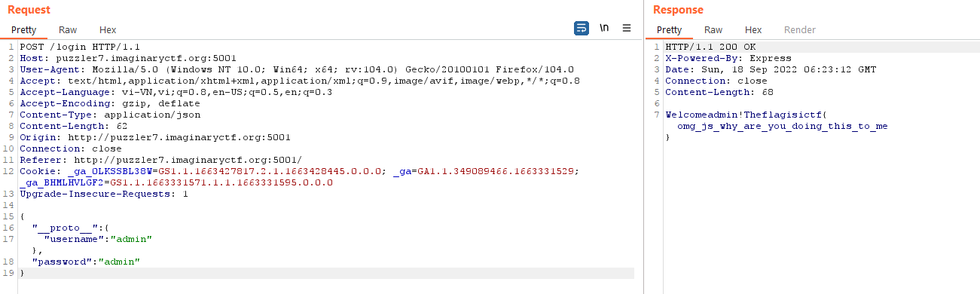Open the Response Render tab
The height and width of the screenshot is (294, 980).
[800, 30]
